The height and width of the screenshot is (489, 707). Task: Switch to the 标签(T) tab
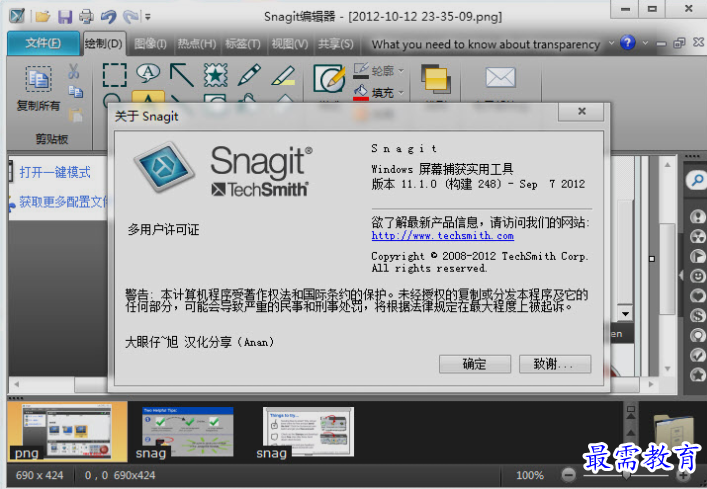(243, 44)
